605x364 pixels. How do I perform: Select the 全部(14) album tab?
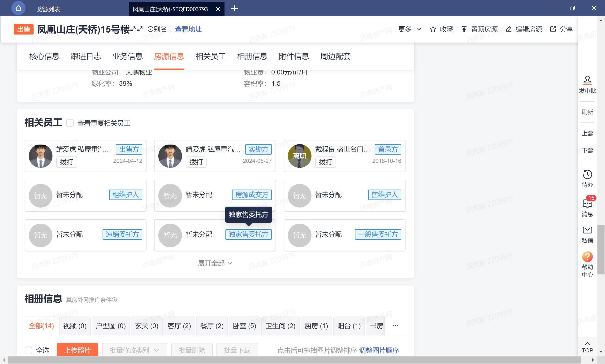point(41,326)
